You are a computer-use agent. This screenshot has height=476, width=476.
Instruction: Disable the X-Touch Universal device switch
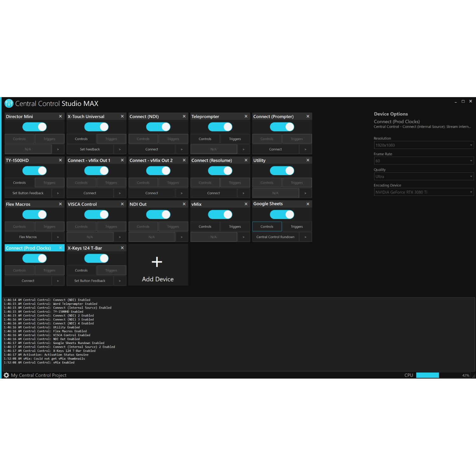point(96,127)
